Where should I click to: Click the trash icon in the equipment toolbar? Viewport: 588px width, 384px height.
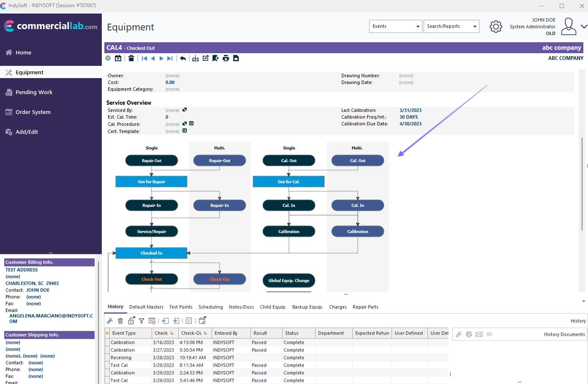coord(131,58)
